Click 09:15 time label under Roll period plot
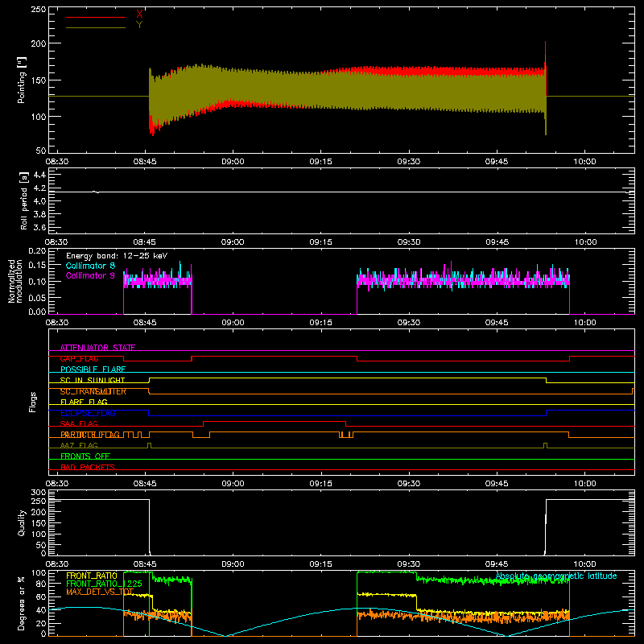Image resolution: width=644 pixels, height=644 pixels. pos(320,242)
